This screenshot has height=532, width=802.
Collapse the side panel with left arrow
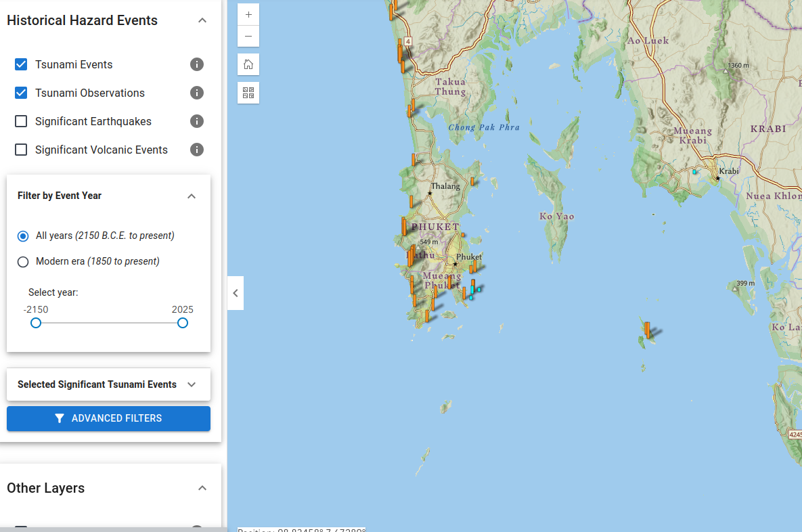click(x=236, y=293)
